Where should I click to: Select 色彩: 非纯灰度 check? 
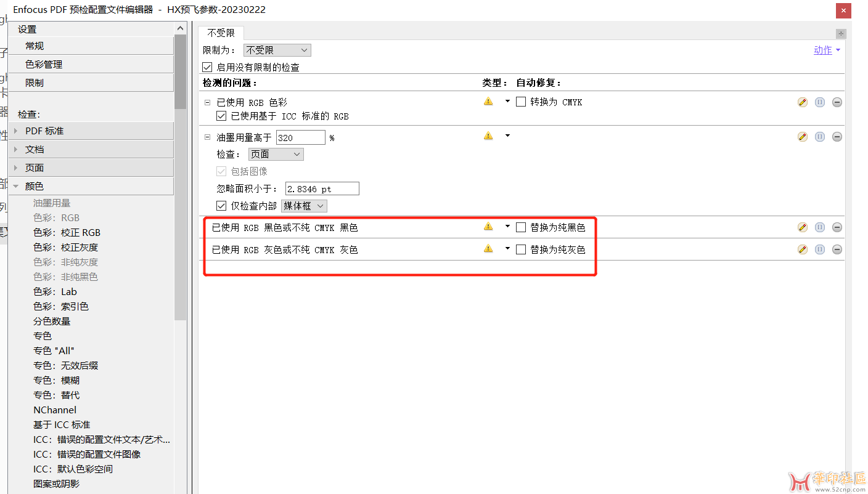65,262
